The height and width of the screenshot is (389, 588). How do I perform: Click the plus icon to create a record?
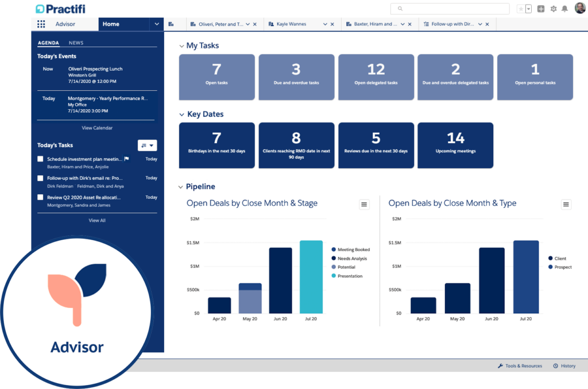540,9
